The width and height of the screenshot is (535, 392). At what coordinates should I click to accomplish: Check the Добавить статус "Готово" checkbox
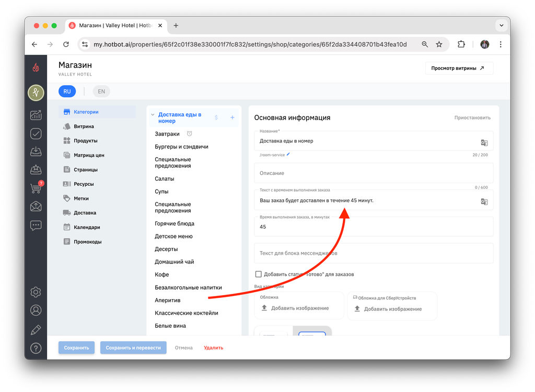pos(259,274)
